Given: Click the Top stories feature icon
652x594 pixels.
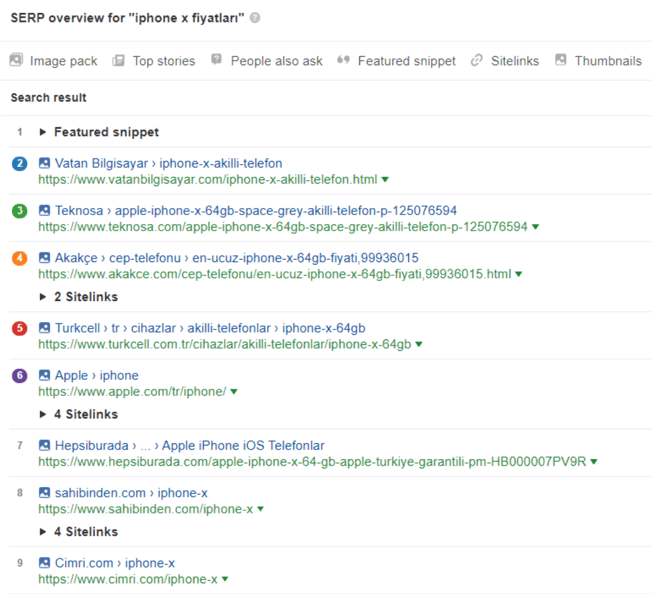Looking at the screenshot, I should click(x=119, y=61).
